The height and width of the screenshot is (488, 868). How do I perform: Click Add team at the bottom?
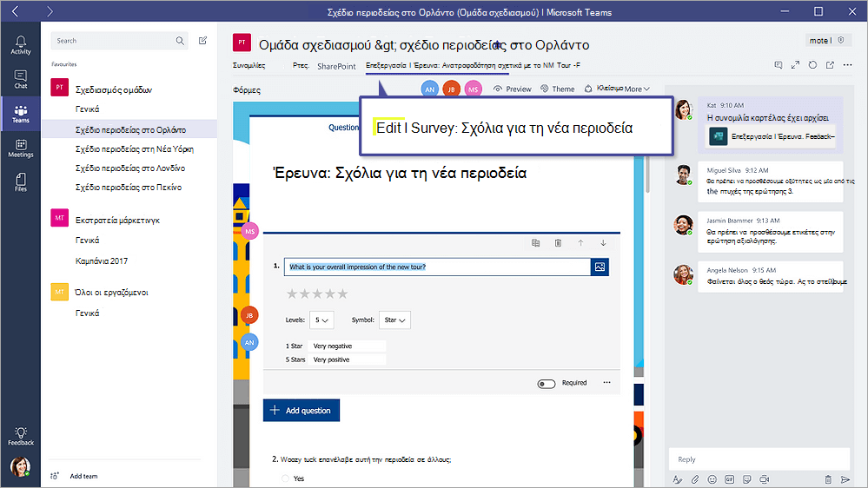tap(74, 476)
